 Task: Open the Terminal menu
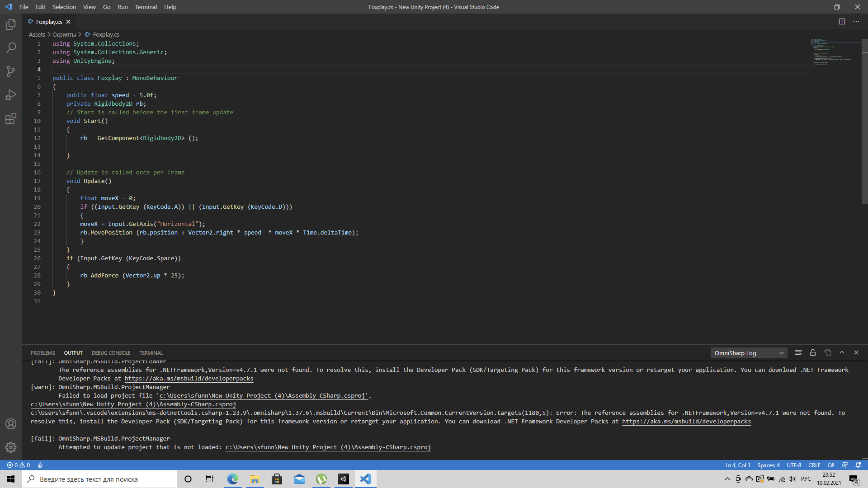tap(146, 7)
